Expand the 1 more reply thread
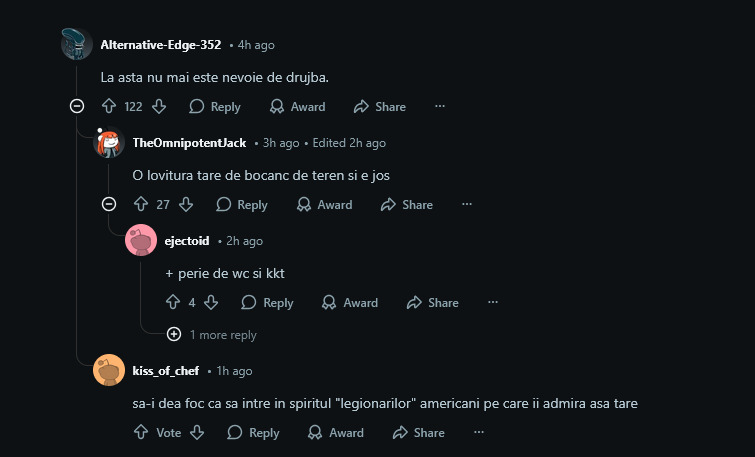 click(174, 335)
